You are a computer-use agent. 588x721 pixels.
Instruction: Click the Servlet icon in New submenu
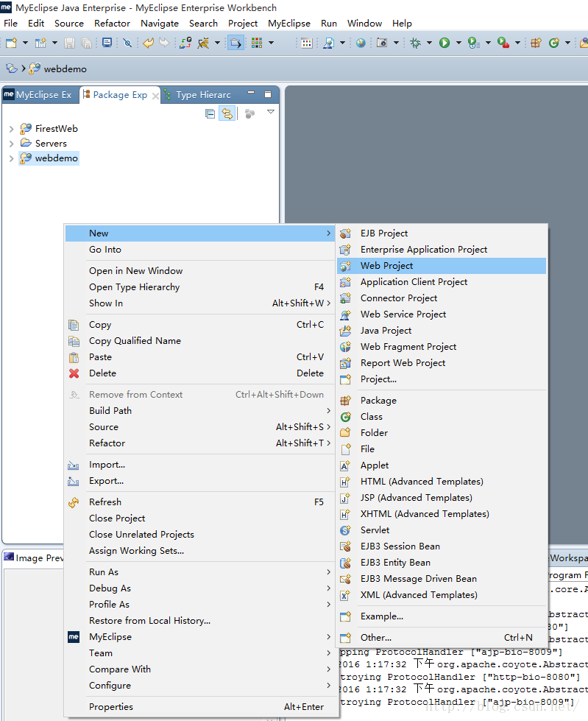pyautogui.click(x=345, y=530)
